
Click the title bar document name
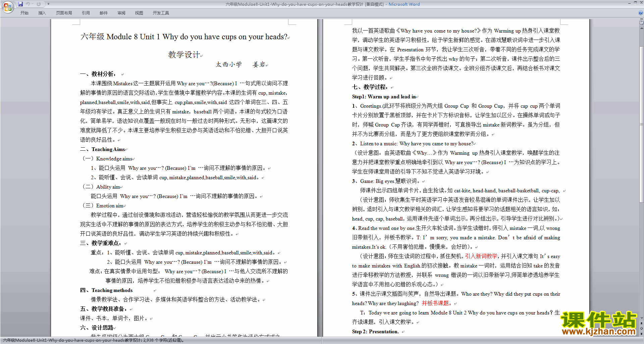pyautogui.click(x=294, y=4)
